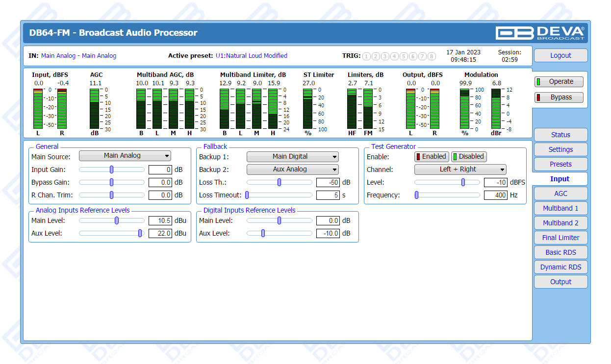Click the AGC dB level meter
The width and height of the screenshot is (611, 364).
(x=95, y=108)
